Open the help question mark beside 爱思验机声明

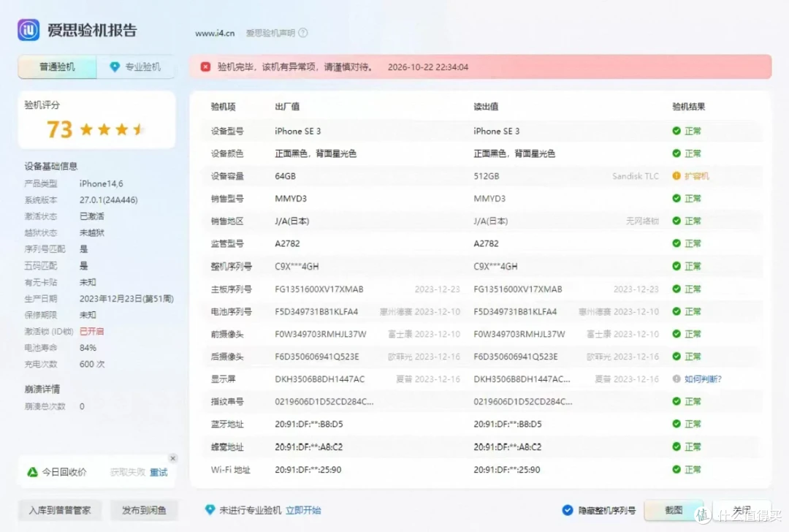click(x=303, y=33)
